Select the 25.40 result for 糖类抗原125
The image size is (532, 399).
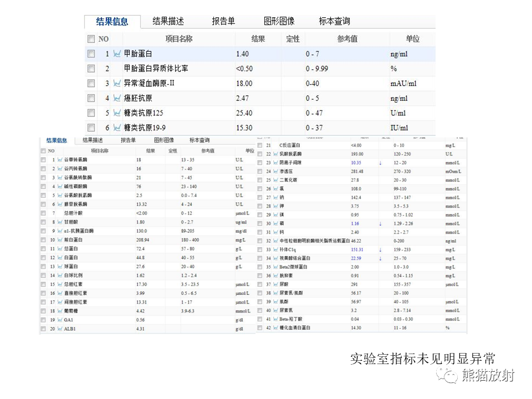coord(244,113)
